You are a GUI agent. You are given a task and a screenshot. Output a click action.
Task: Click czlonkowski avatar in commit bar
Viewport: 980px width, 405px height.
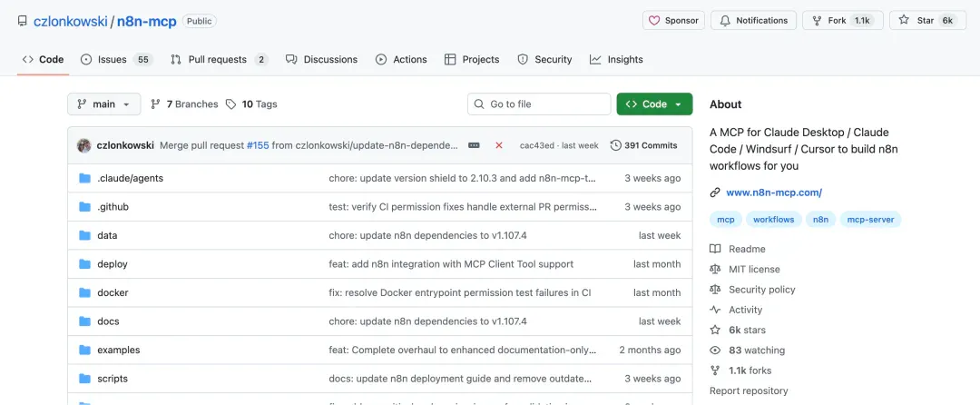pyautogui.click(x=84, y=145)
